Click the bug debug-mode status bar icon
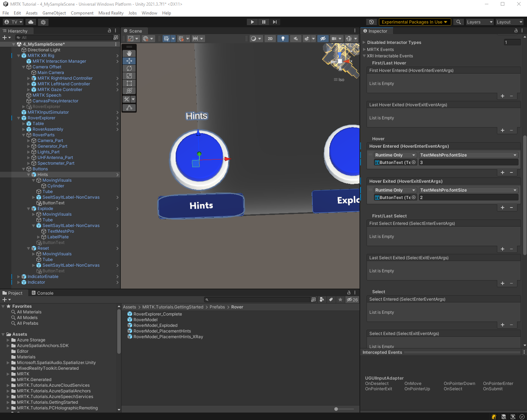The image size is (527, 420). [494, 417]
